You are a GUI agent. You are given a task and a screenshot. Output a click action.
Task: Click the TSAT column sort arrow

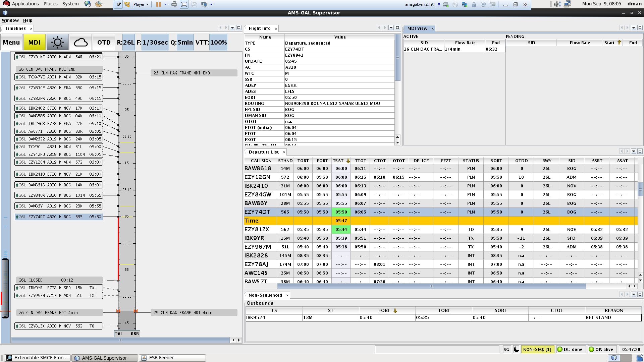348,161
